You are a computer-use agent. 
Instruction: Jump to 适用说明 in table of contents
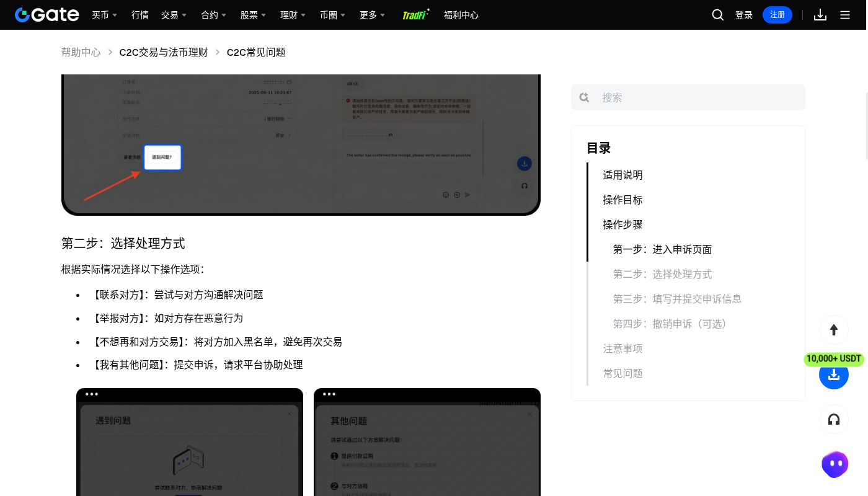click(622, 175)
